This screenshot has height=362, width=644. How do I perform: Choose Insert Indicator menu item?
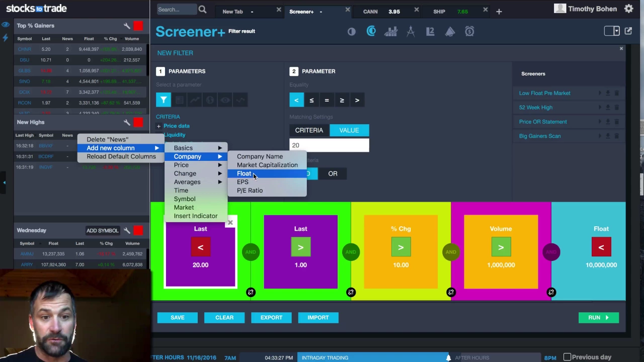coord(197,216)
